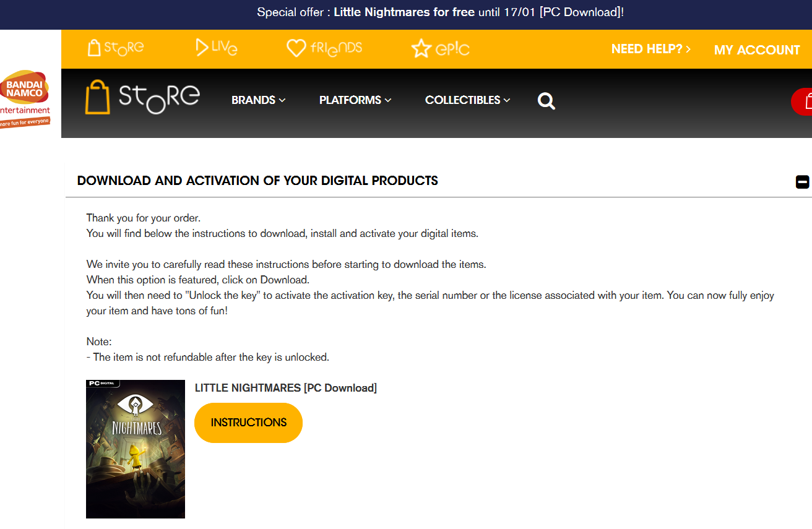Open My Account
Viewport: 812px width, 529px height.
click(757, 50)
